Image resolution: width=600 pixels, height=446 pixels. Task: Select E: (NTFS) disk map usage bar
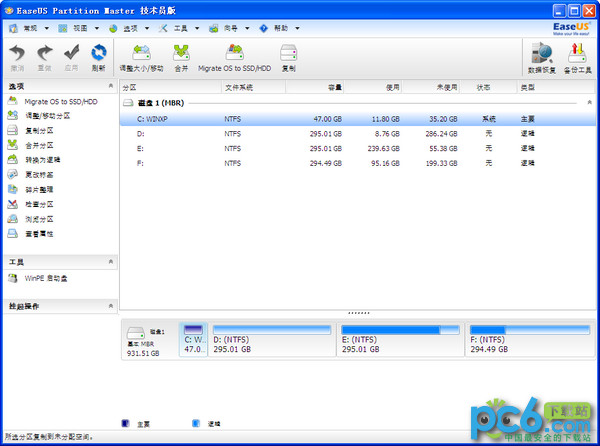tap(400, 330)
